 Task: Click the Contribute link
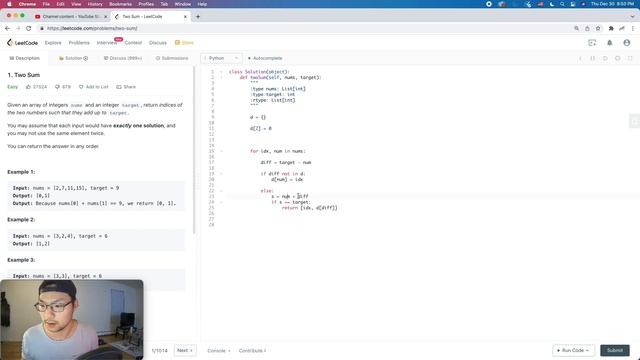tap(252, 351)
